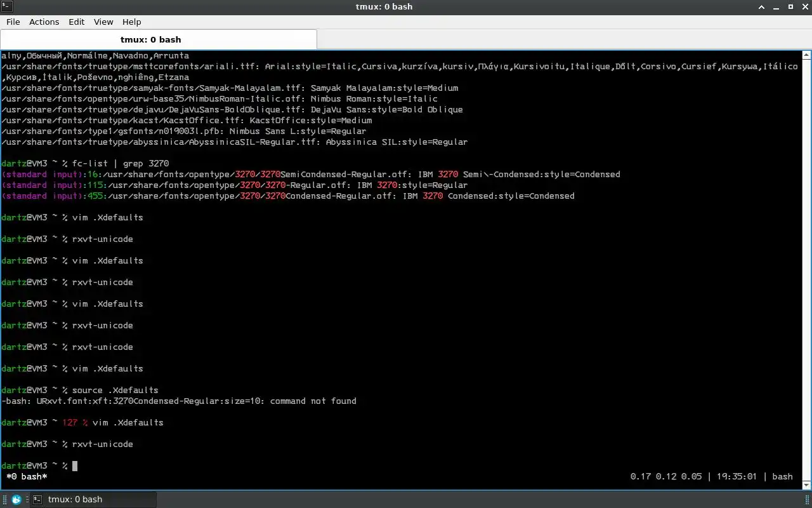Click the "fc-list | grep 3270" command
The image size is (812, 508).
[121, 163]
